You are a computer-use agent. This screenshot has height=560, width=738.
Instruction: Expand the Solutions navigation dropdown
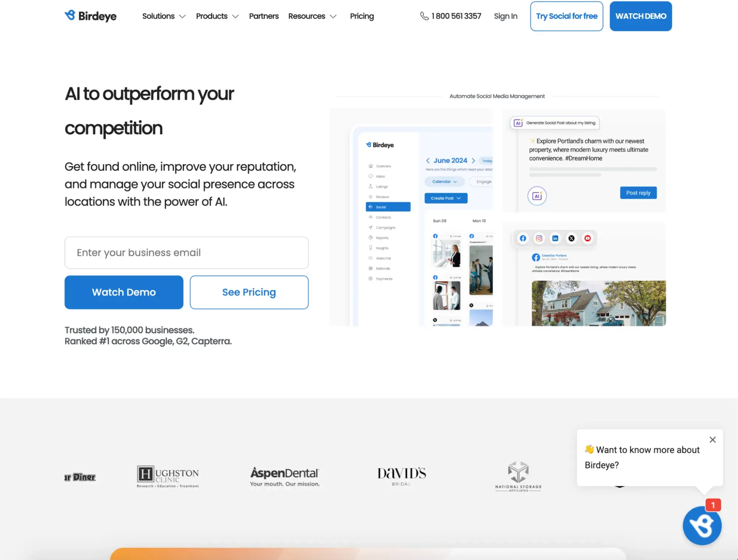(164, 16)
